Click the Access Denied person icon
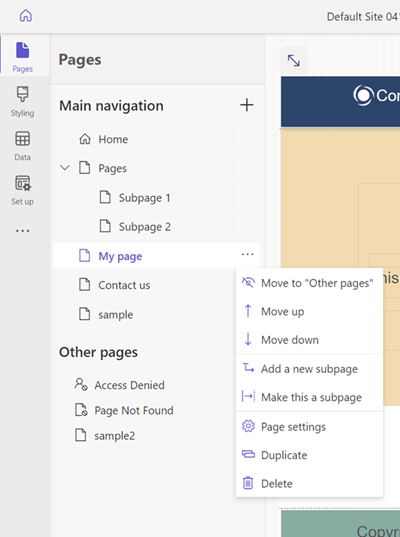The width and height of the screenshot is (400, 537). (81, 385)
